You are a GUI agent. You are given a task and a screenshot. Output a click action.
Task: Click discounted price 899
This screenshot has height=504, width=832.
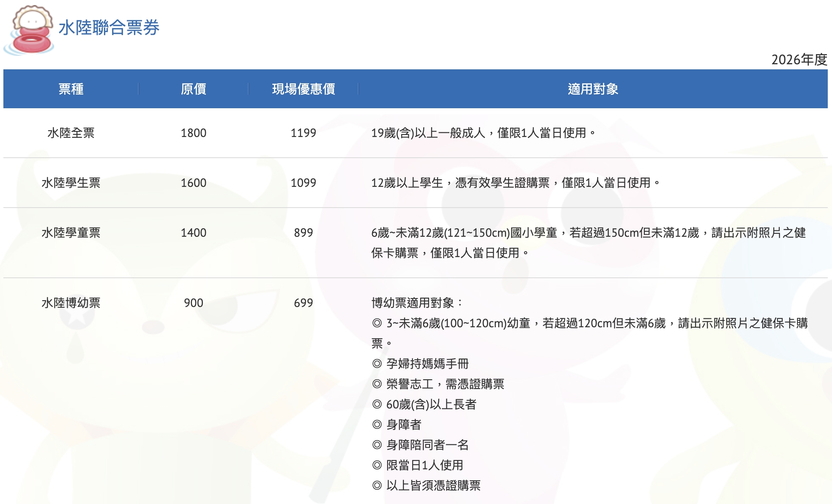[304, 233]
